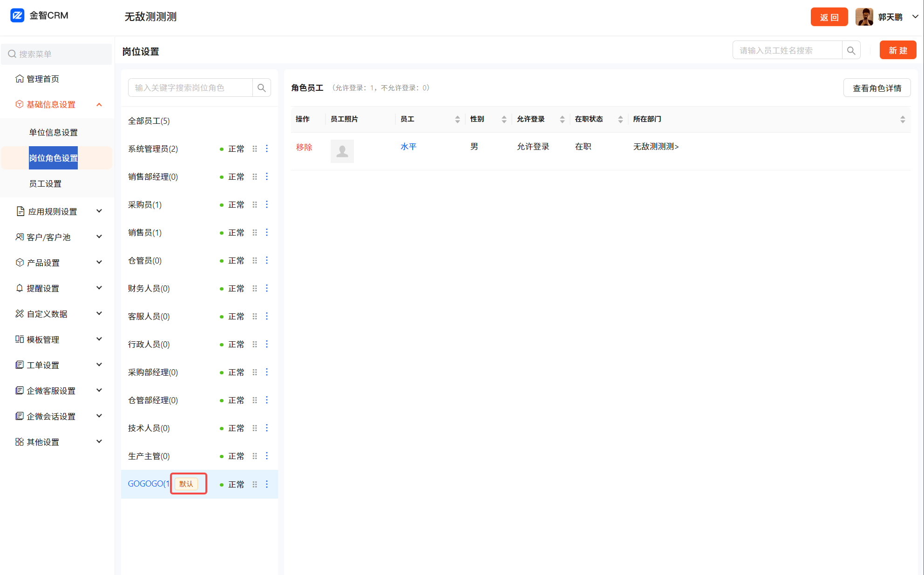
Task: Click drag handle icon of 技术人员 role
Action: coord(255,428)
